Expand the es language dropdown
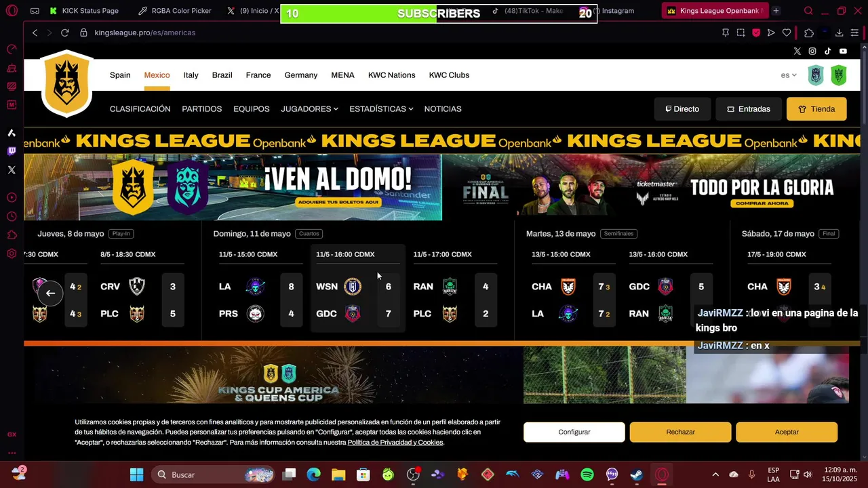The height and width of the screenshot is (488, 868). point(789,75)
